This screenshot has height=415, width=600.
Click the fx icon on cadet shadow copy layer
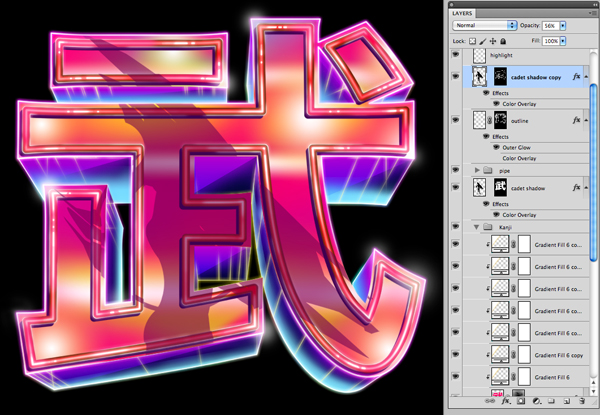[576, 76]
